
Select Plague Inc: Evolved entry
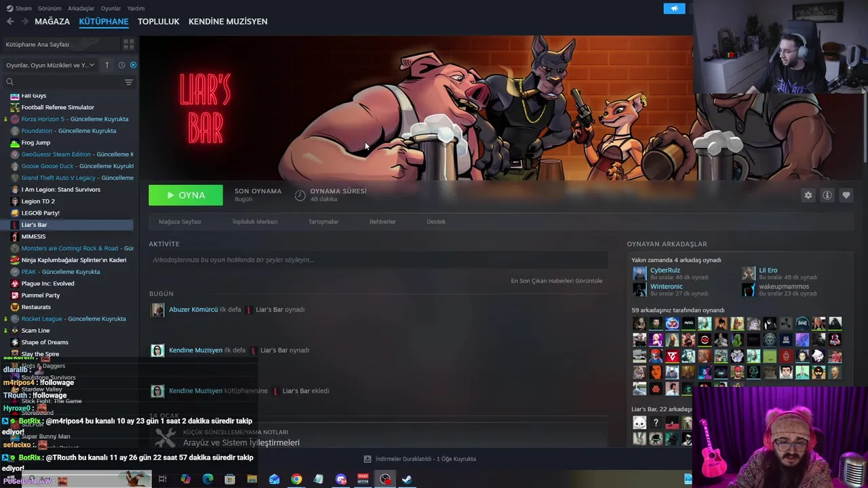47,283
